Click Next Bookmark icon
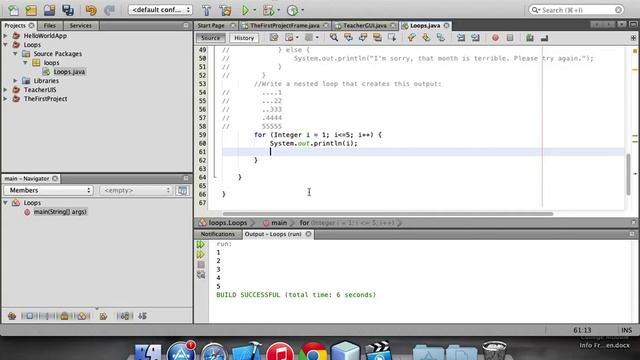The height and width of the screenshot is (360, 640). pyautogui.click(x=426, y=38)
